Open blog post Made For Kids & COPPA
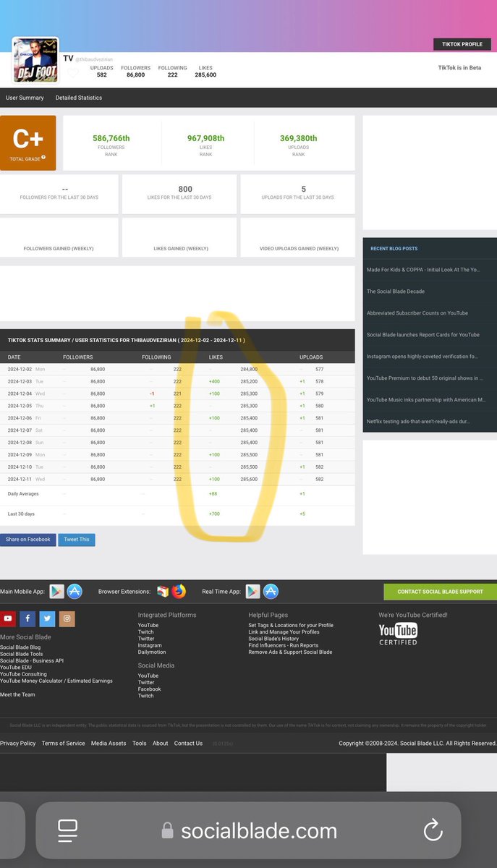 (x=422, y=270)
